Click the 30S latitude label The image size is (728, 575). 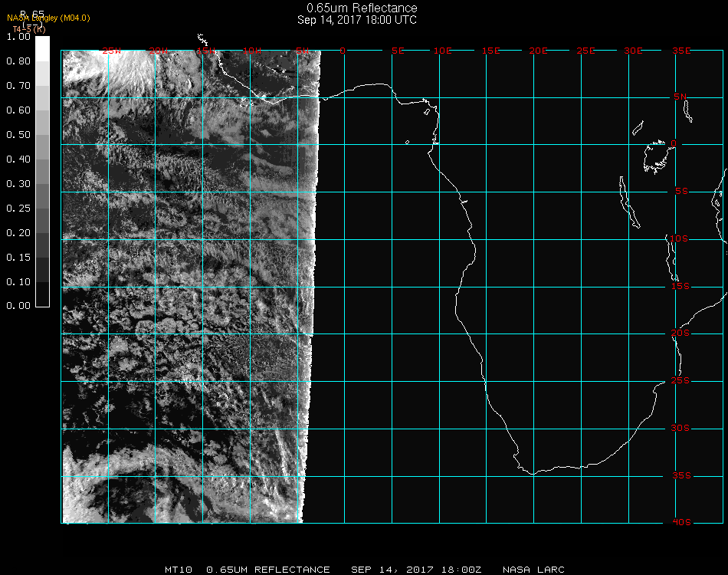point(680,429)
